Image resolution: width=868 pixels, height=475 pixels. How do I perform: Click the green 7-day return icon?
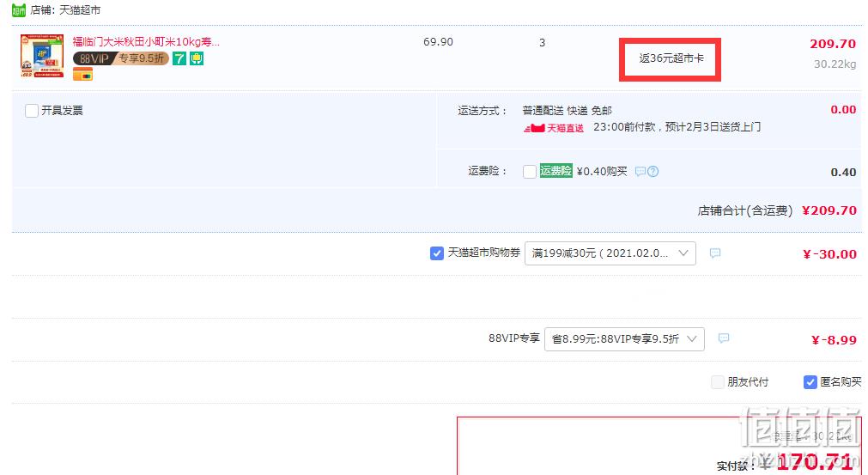(x=179, y=58)
